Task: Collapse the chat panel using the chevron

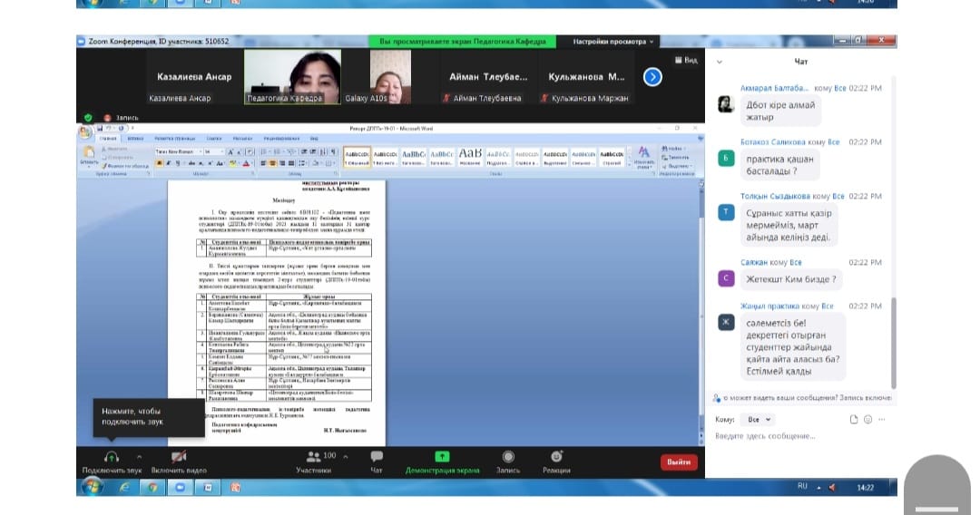Action: (720, 62)
